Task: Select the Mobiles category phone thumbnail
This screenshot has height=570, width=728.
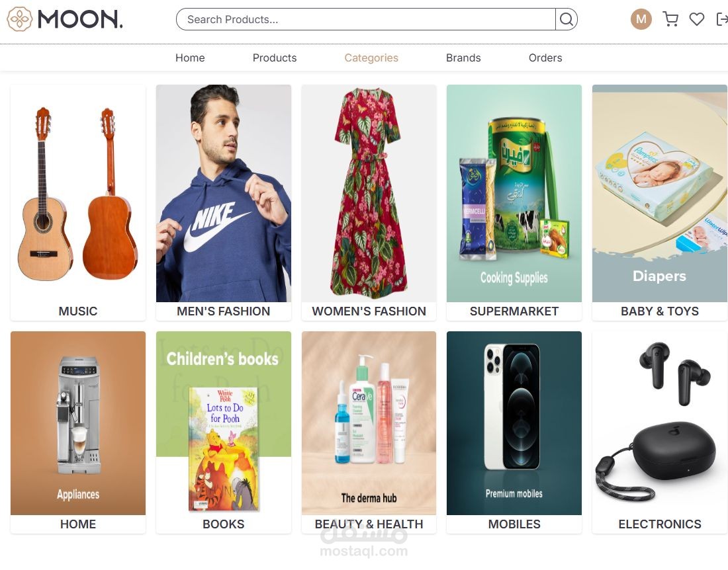Action: pyautogui.click(x=514, y=423)
